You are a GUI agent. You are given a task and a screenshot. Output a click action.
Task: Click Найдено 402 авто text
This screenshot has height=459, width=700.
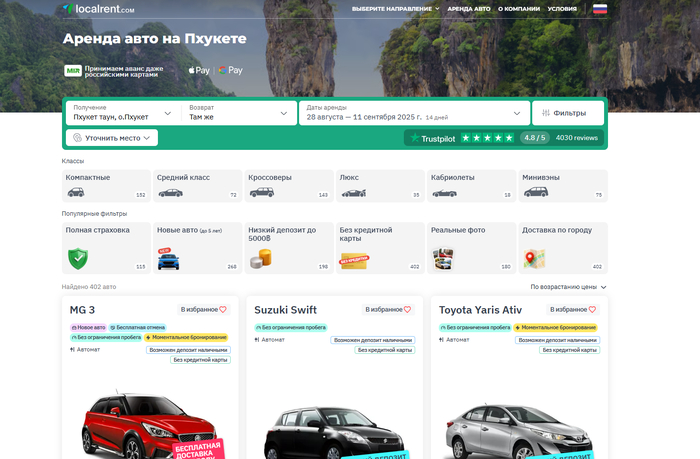point(89,287)
